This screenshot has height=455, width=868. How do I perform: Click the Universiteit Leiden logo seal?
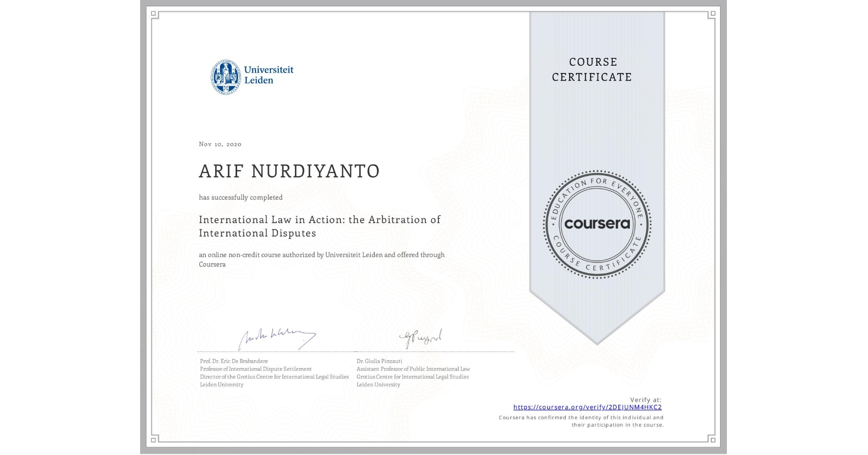225,74
